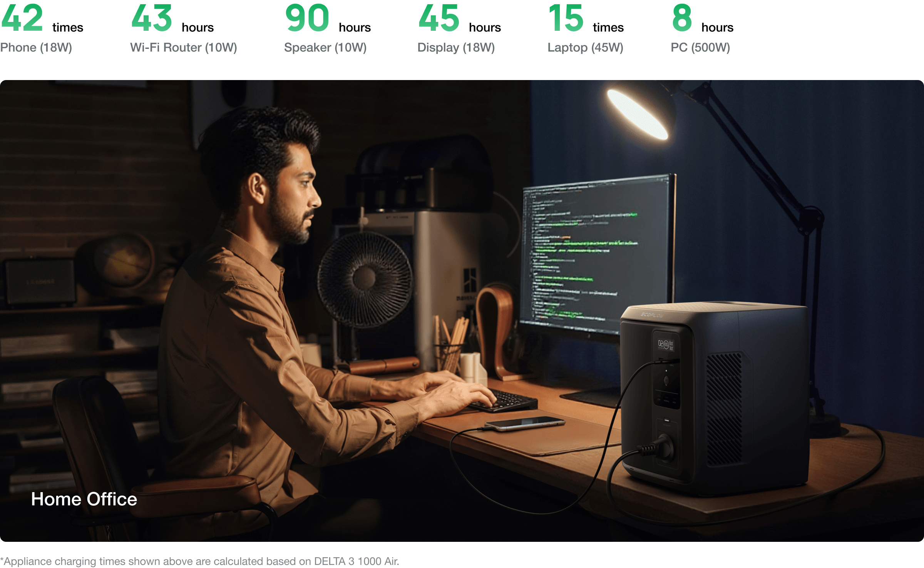Click the green 90 hours figure
This screenshot has width=924, height=568.
pyautogui.click(x=307, y=18)
